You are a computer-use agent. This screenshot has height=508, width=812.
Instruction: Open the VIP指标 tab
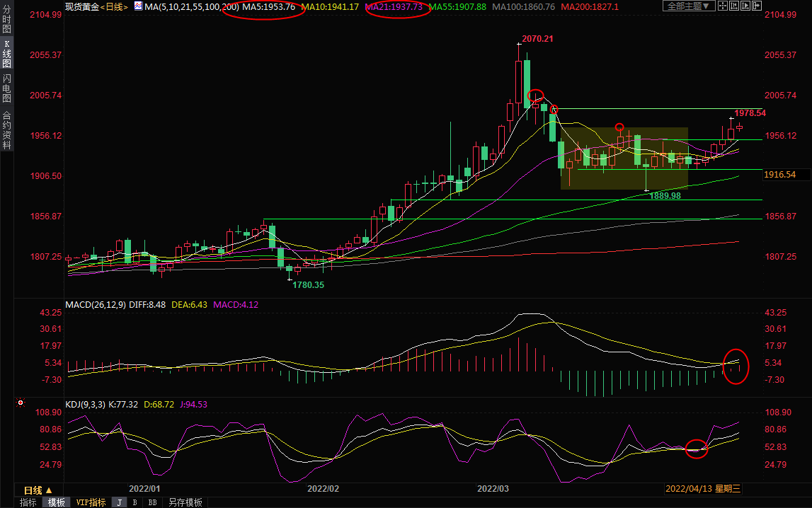click(x=91, y=502)
